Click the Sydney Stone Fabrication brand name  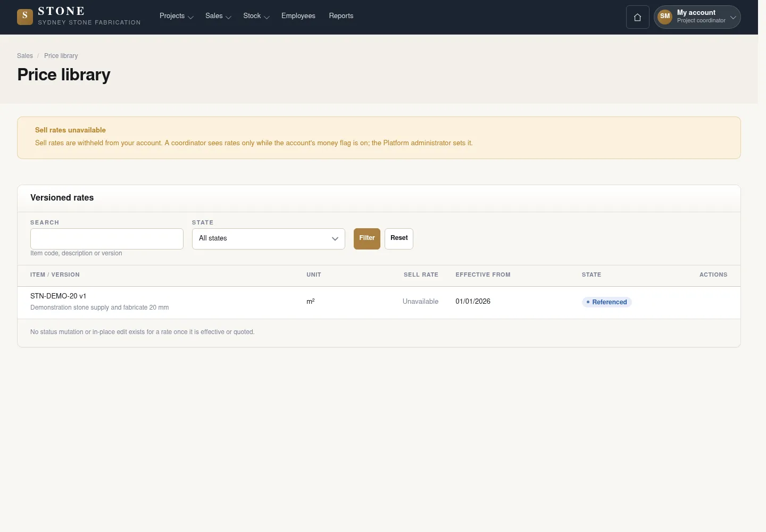pyautogui.click(x=89, y=22)
